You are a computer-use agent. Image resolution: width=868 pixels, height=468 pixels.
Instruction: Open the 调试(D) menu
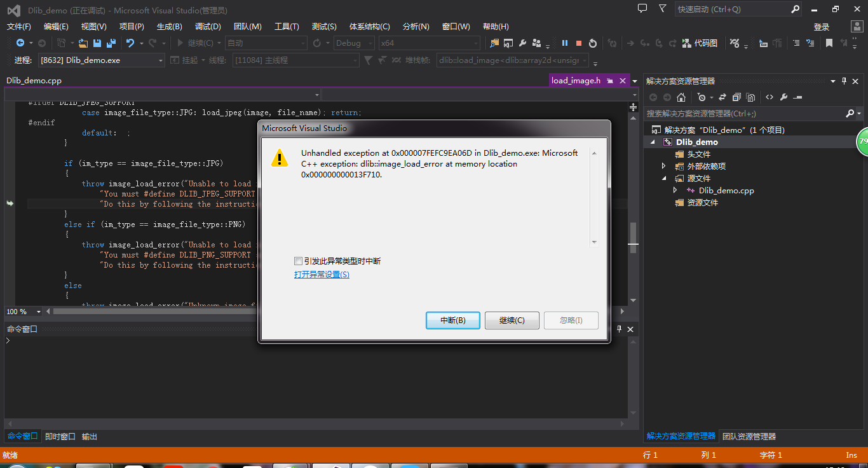pyautogui.click(x=208, y=26)
